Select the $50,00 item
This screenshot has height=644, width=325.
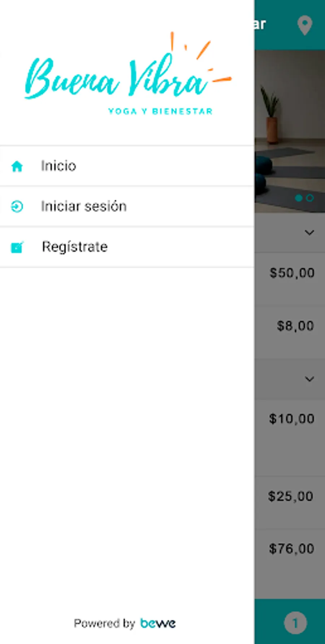click(x=292, y=273)
